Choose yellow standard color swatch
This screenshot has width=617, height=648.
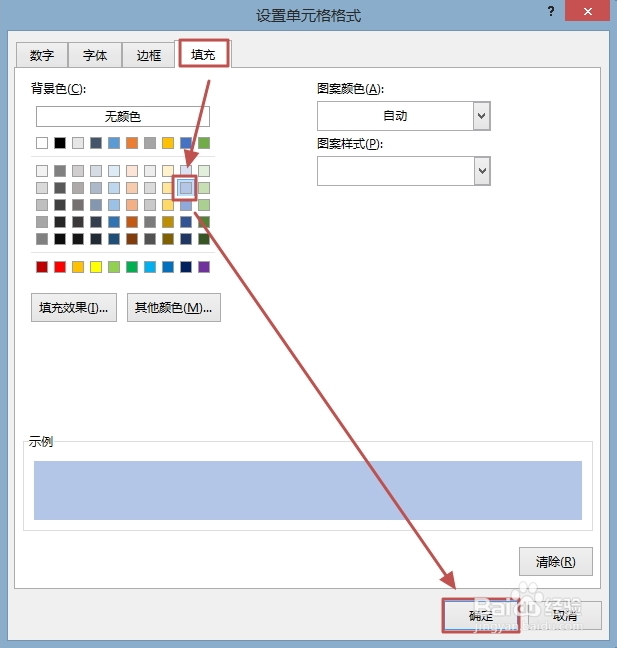pos(96,267)
